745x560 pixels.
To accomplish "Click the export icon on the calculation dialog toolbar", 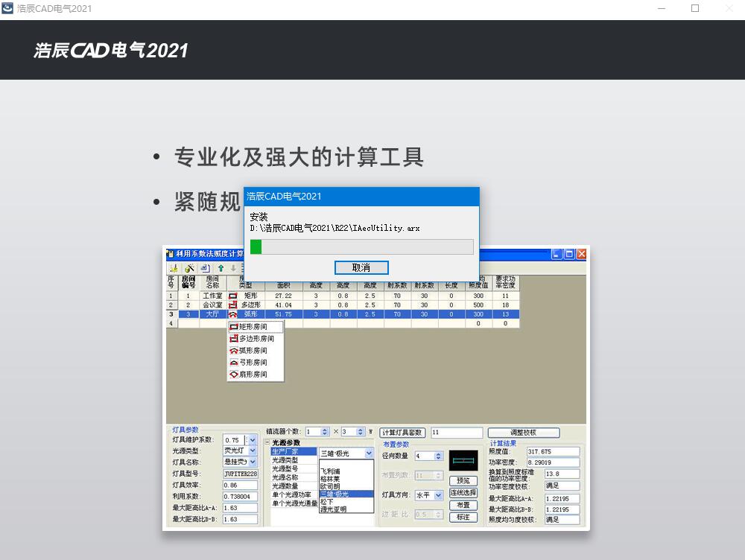I will [x=204, y=268].
